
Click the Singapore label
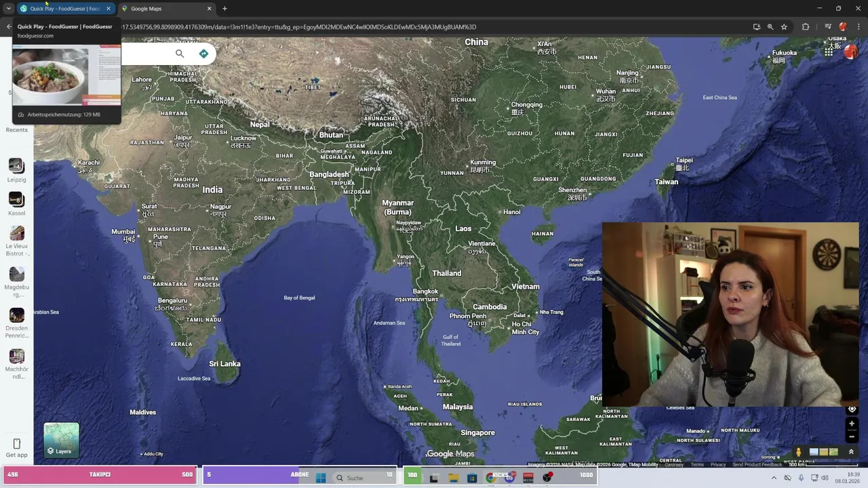point(477,432)
